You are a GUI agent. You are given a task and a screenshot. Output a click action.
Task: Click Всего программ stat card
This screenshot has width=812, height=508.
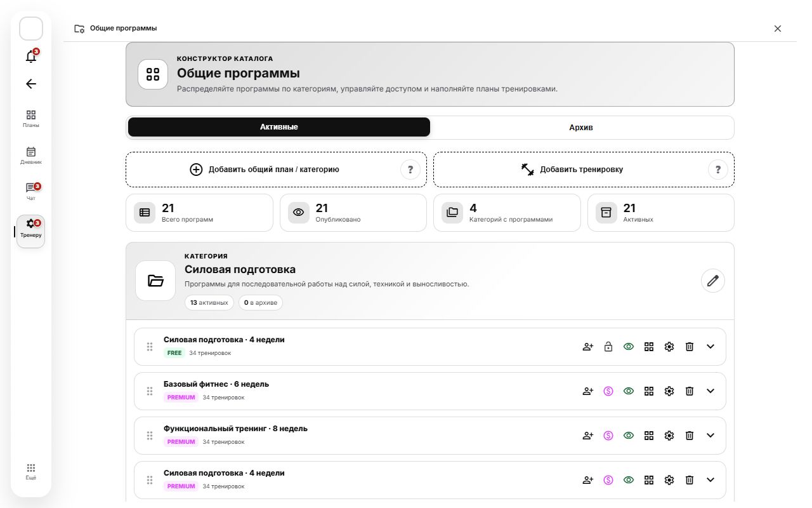[x=199, y=213]
